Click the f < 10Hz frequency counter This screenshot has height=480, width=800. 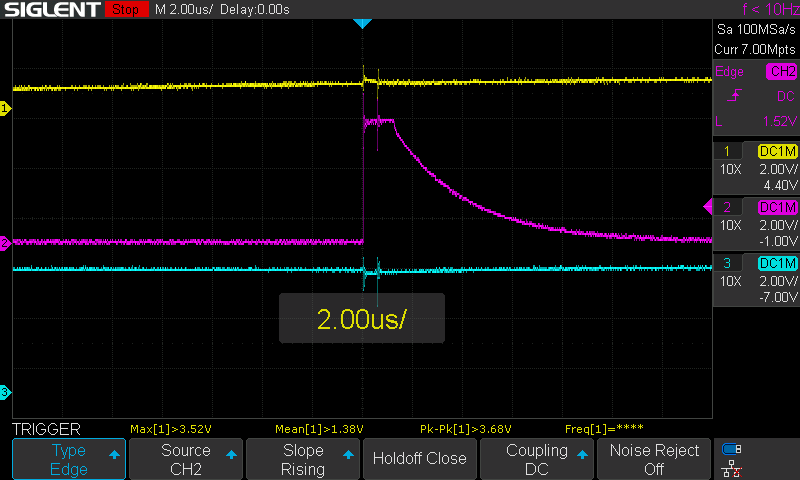point(770,9)
